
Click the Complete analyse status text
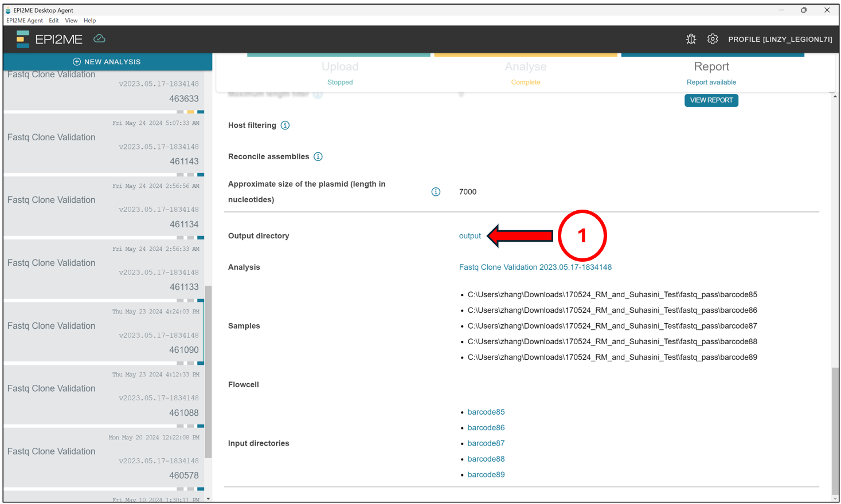click(x=526, y=82)
